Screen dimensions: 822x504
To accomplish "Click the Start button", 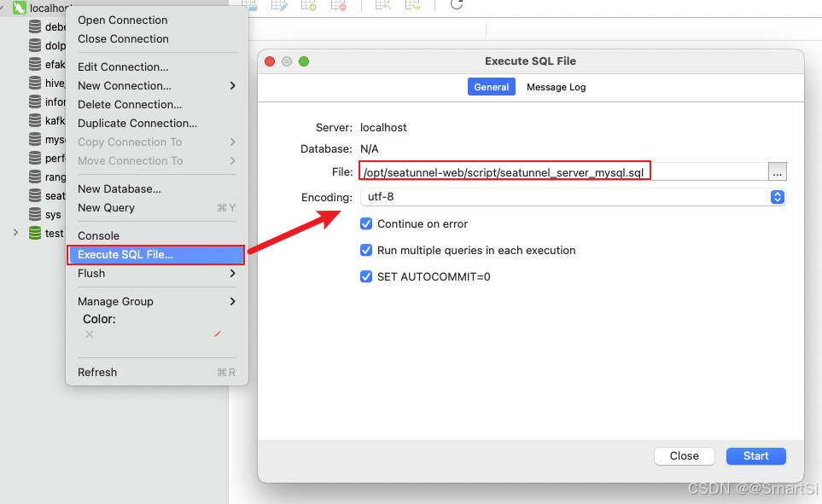I will pyautogui.click(x=756, y=455).
